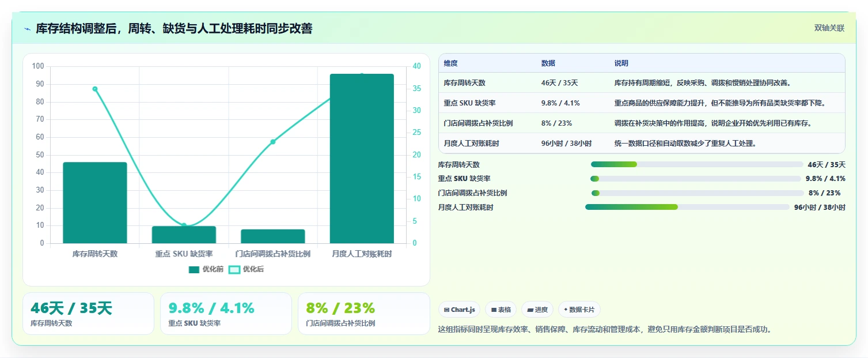
Task: Click the 数据 table column header
Action: click(548, 63)
